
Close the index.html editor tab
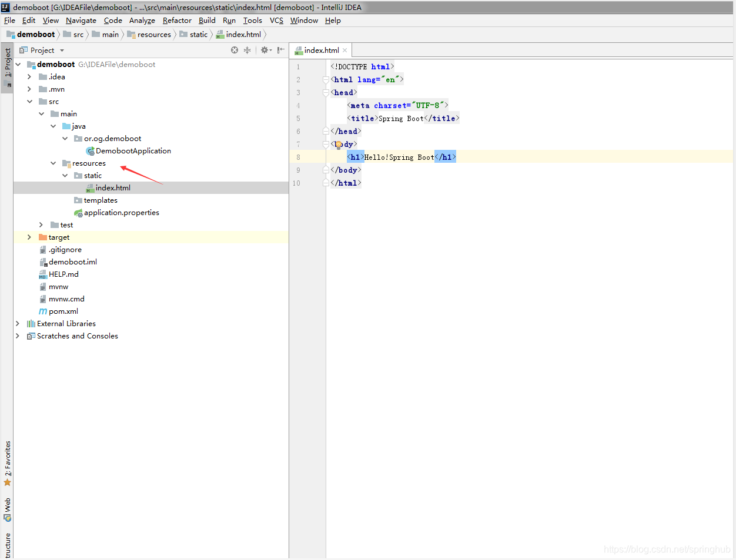point(345,51)
